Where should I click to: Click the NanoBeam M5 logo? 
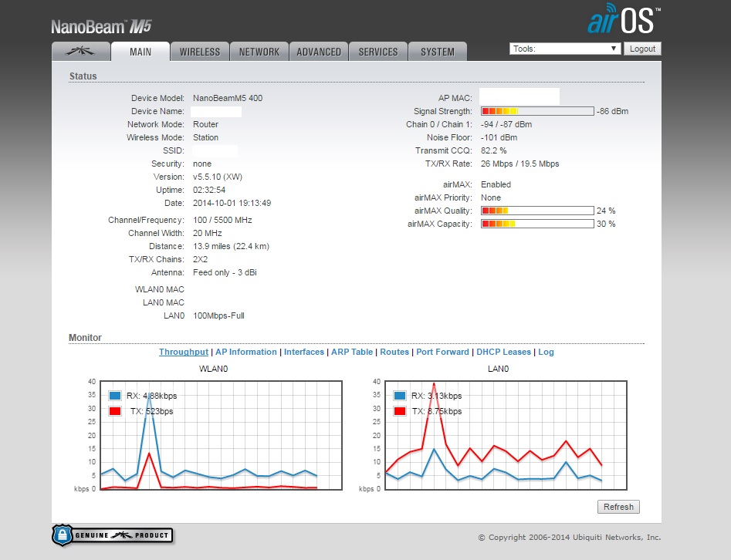101,26
